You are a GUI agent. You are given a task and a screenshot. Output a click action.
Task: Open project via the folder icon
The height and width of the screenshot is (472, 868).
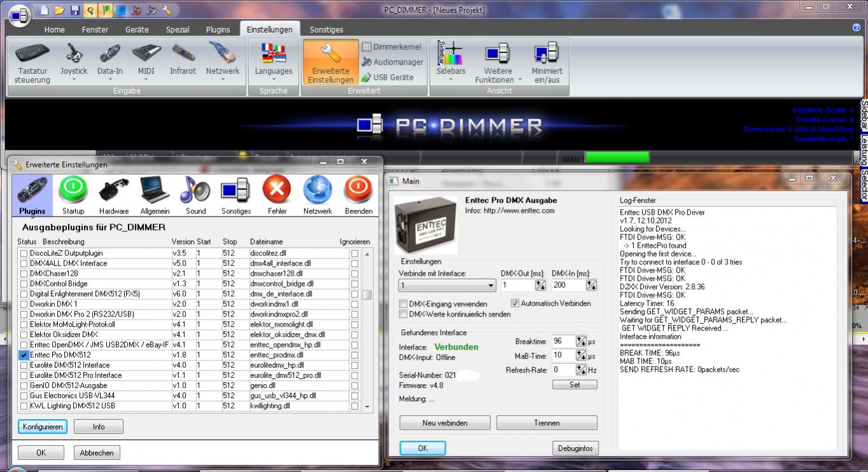click(59, 10)
